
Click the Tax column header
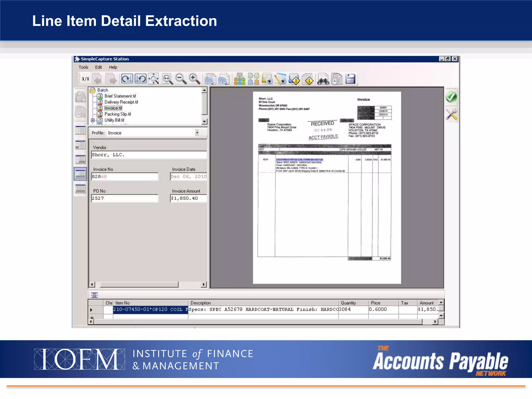pyautogui.click(x=408, y=303)
